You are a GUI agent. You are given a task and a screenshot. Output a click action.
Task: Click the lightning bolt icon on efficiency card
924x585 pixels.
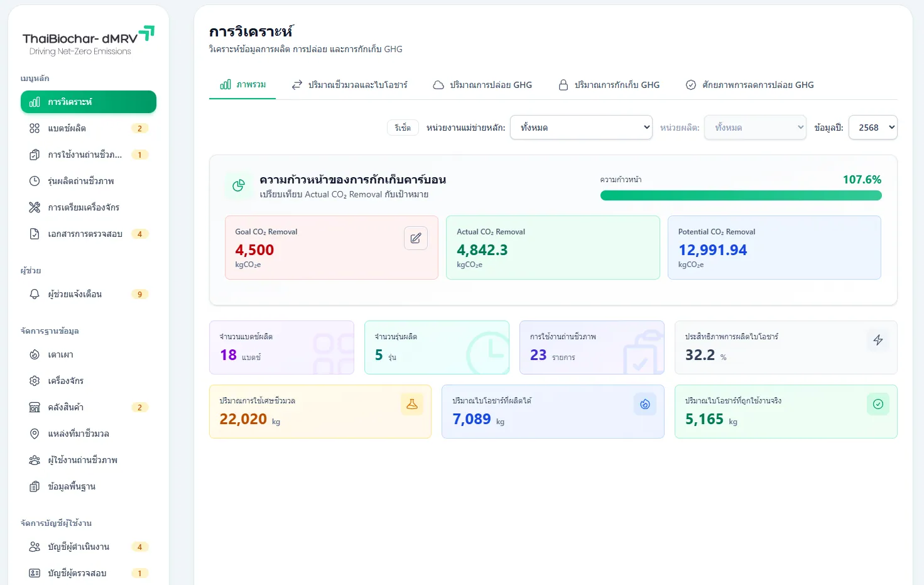point(878,340)
